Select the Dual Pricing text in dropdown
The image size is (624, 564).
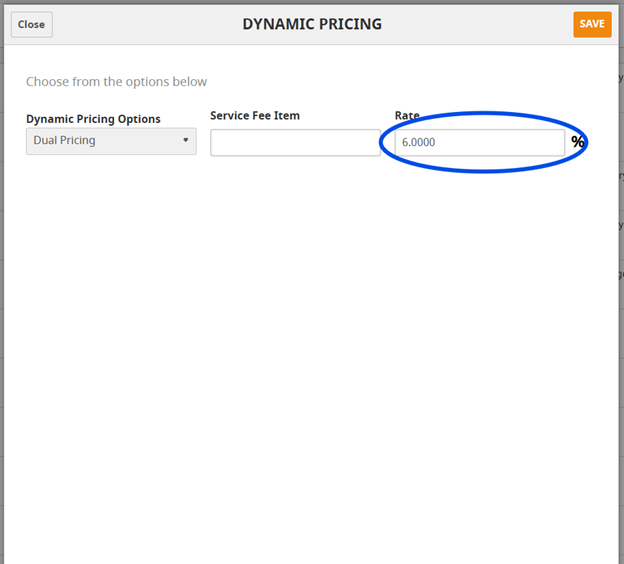coord(65,141)
